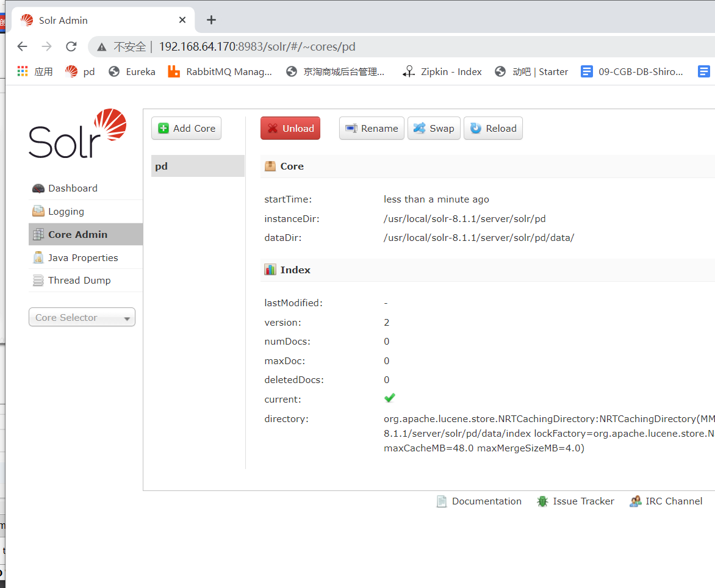715x588 pixels.
Task: Click the instanceDir path value
Action: (x=465, y=219)
